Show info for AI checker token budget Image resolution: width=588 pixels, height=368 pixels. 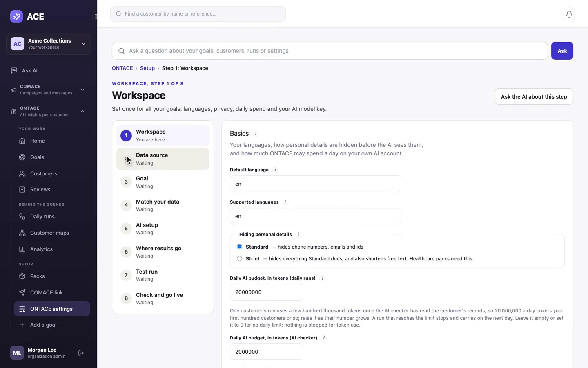point(324,338)
